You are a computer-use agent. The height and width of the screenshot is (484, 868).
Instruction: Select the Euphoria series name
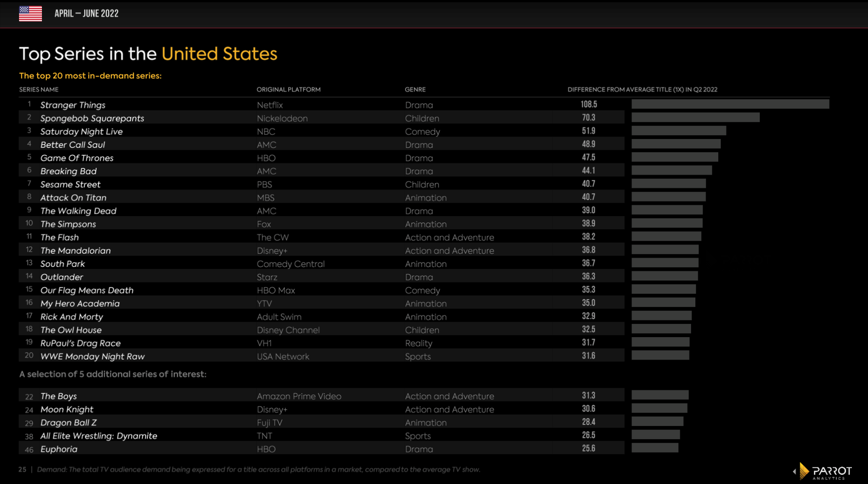(59, 449)
